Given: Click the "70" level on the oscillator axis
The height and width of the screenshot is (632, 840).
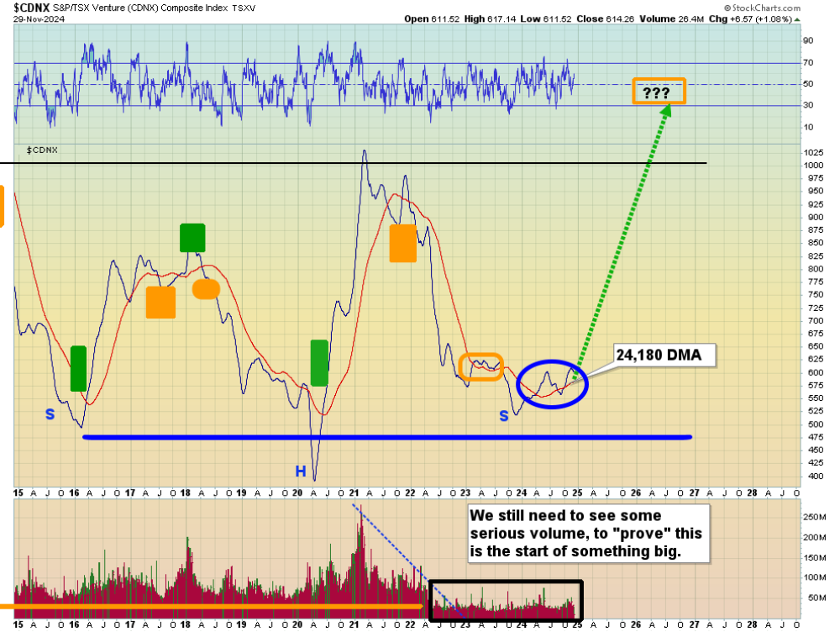Looking at the screenshot, I should (808, 63).
